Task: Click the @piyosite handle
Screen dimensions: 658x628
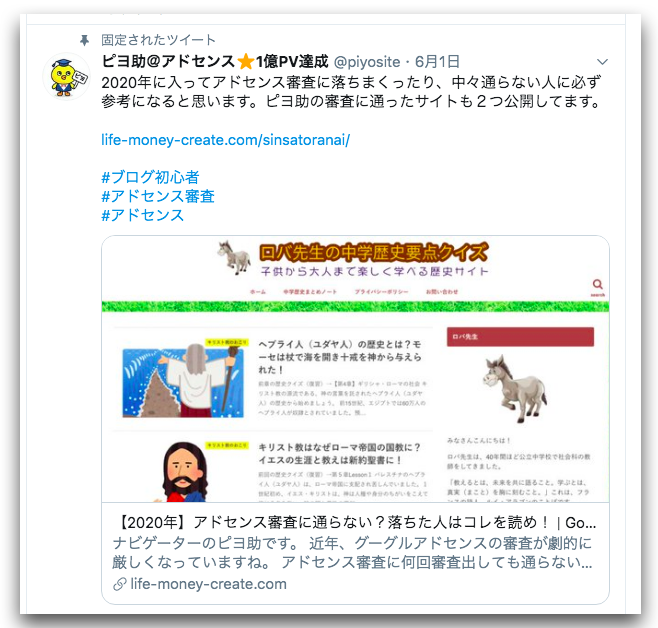Action: 367,62
